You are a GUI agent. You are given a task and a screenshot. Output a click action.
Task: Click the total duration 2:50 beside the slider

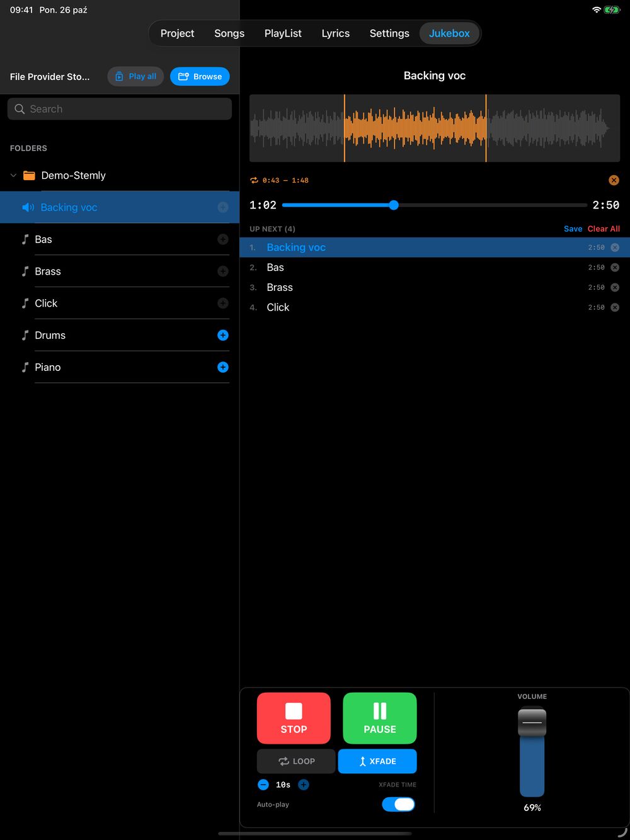[606, 205]
